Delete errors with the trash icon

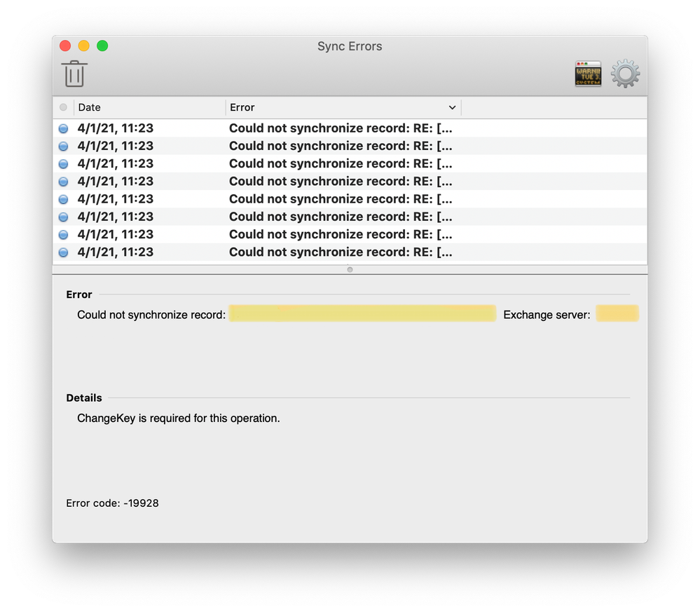click(x=74, y=74)
